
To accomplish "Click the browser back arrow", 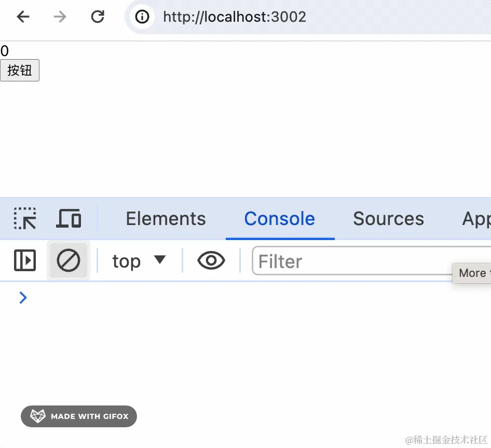I will (x=23, y=17).
